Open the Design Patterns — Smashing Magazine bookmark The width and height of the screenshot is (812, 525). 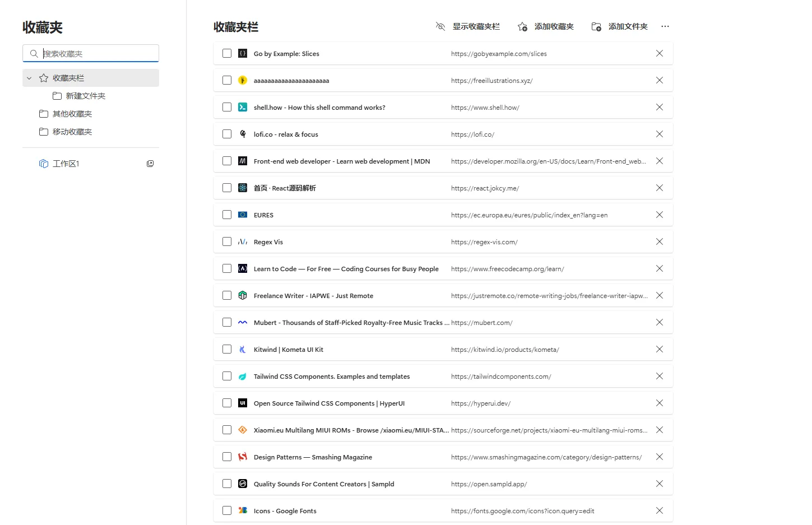point(313,457)
